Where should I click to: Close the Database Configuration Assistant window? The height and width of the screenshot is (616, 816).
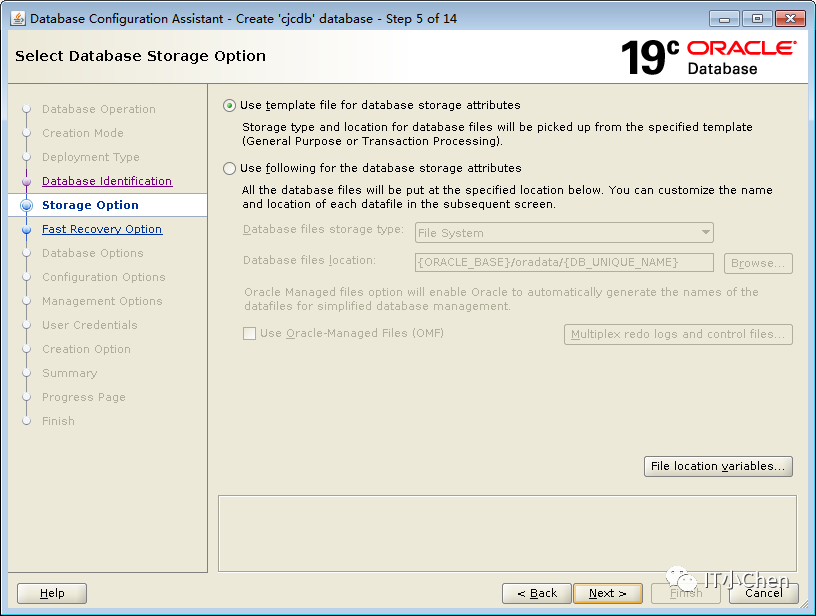790,19
